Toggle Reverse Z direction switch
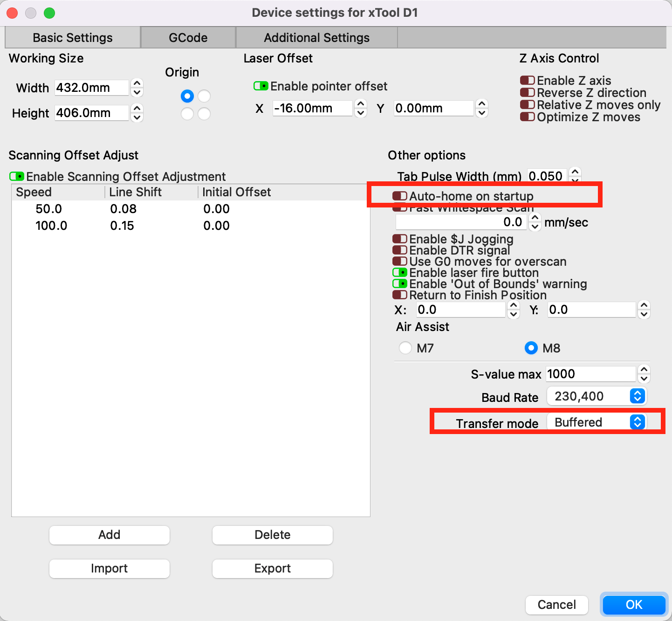Screen dimensions: 672x621 pos(528,93)
